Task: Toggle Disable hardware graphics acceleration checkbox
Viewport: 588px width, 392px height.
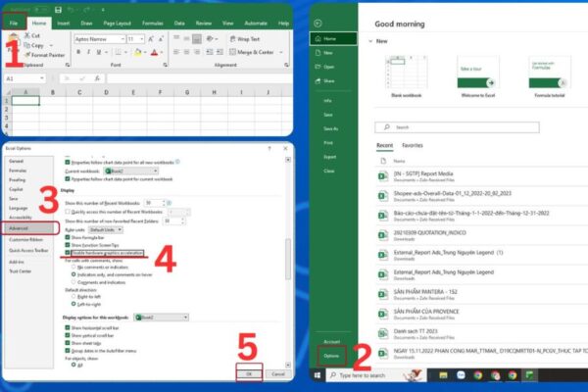Action: (x=68, y=252)
